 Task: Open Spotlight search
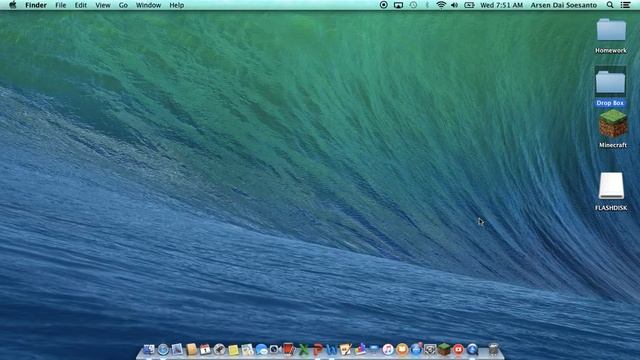click(610, 5)
